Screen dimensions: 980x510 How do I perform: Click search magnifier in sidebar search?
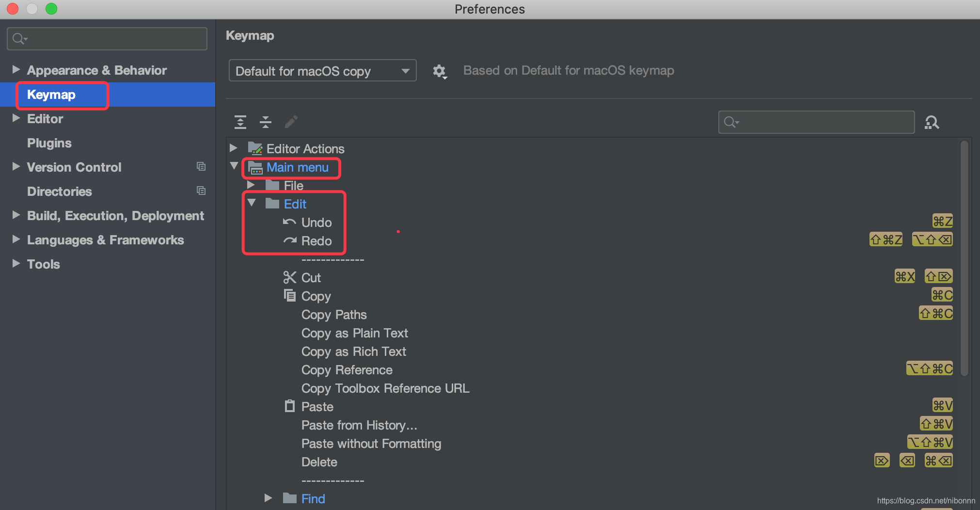(19, 39)
